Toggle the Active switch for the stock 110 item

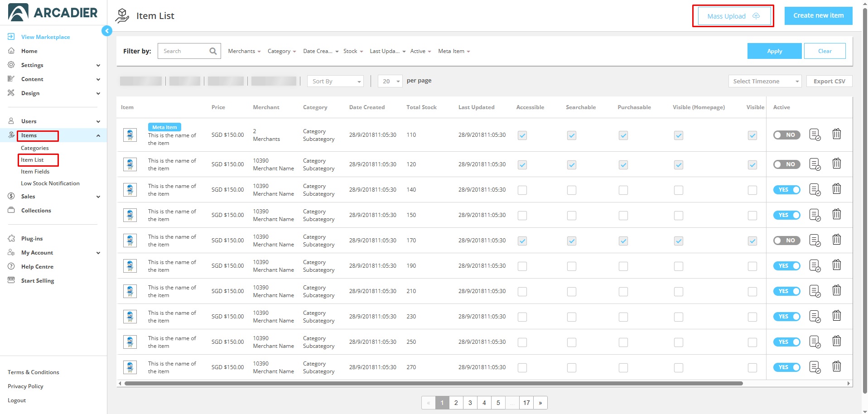point(787,135)
